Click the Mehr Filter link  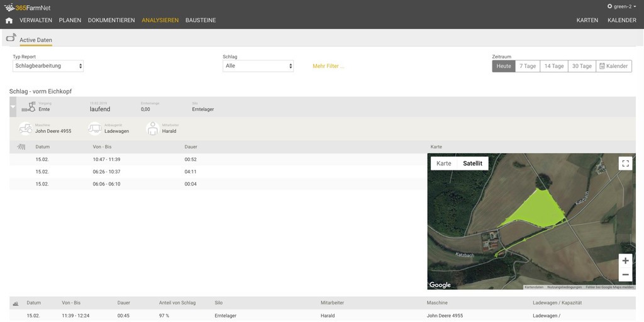click(x=328, y=66)
